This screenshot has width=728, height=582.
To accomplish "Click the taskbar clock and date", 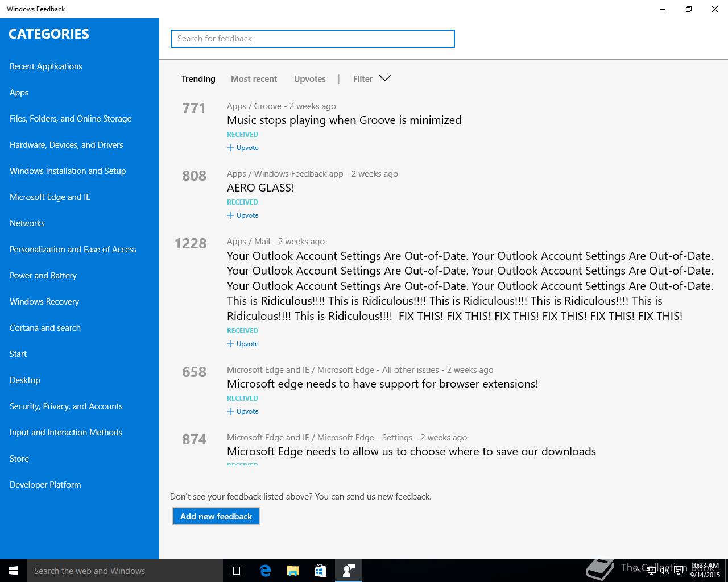I will pos(705,571).
